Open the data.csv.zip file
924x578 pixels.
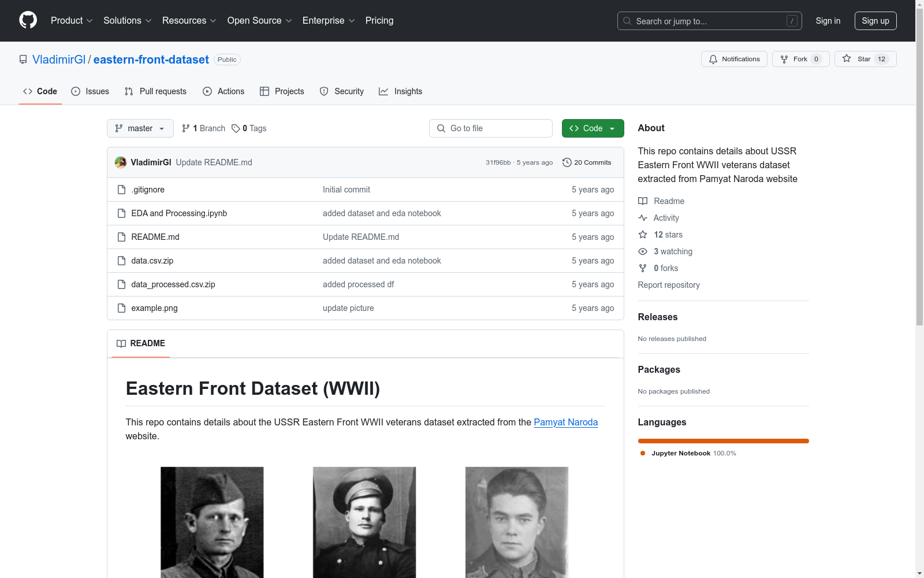pyautogui.click(x=152, y=261)
